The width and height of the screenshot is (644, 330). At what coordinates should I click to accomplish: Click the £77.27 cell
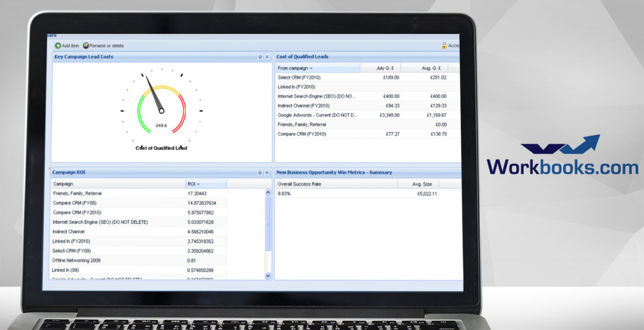(x=392, y=134)
